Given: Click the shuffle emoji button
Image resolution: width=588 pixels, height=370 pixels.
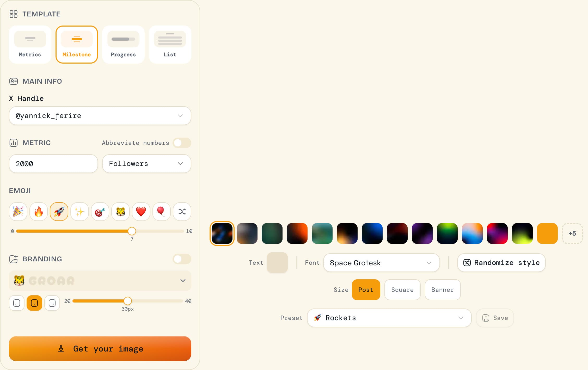Looking at the screenshot, I should point(182,212).
